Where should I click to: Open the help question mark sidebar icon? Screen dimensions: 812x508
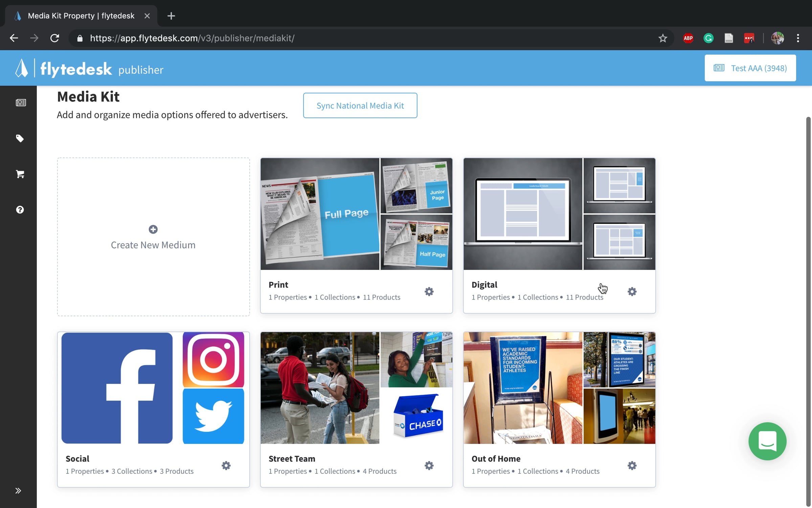click(20, 210)
